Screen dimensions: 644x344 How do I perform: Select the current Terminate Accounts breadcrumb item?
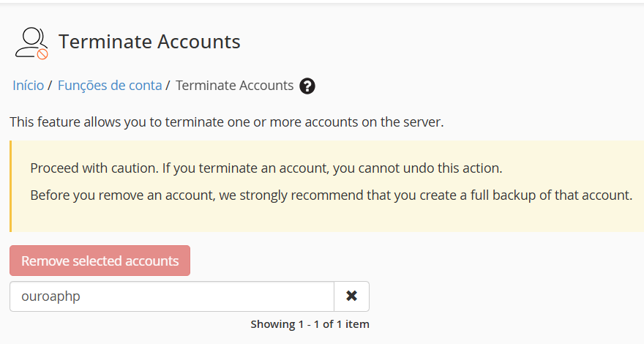click(234, 86)
